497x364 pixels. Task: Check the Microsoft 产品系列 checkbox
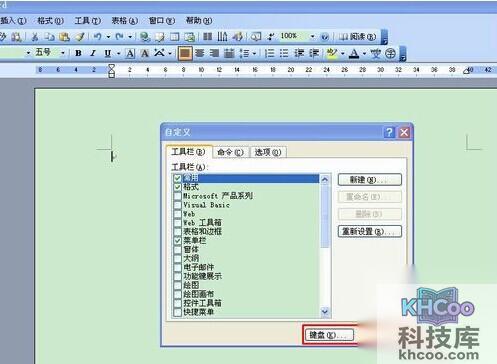[177, 196]
